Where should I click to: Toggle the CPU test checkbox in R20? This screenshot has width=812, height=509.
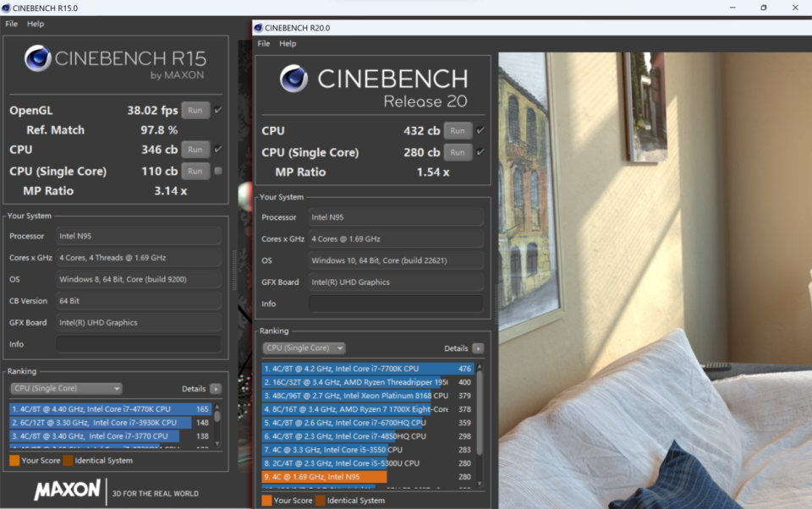point(480,130)
